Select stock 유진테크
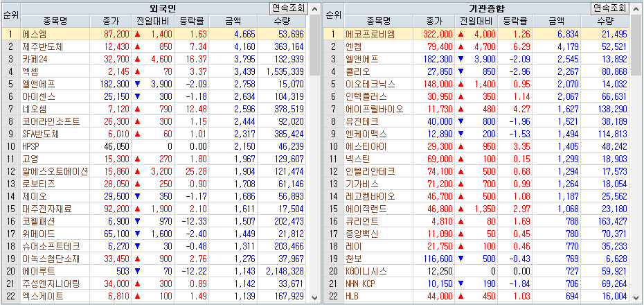 362,122
